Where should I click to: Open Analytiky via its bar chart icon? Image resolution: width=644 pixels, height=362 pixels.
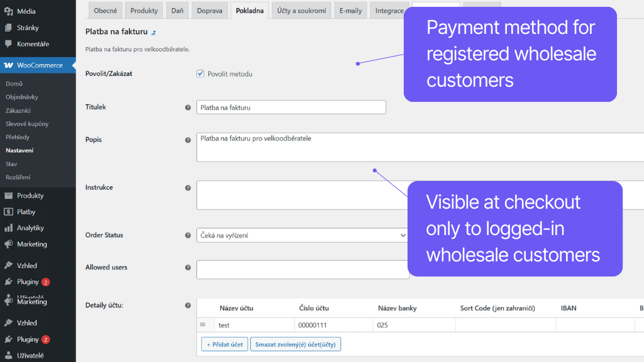click(x=8, y=228)
